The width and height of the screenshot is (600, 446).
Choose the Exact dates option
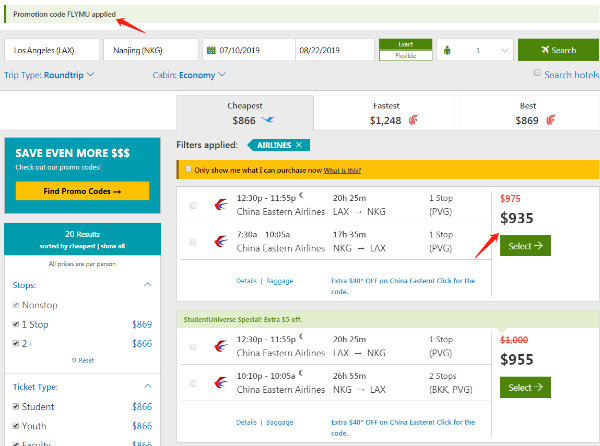(406, 44)
